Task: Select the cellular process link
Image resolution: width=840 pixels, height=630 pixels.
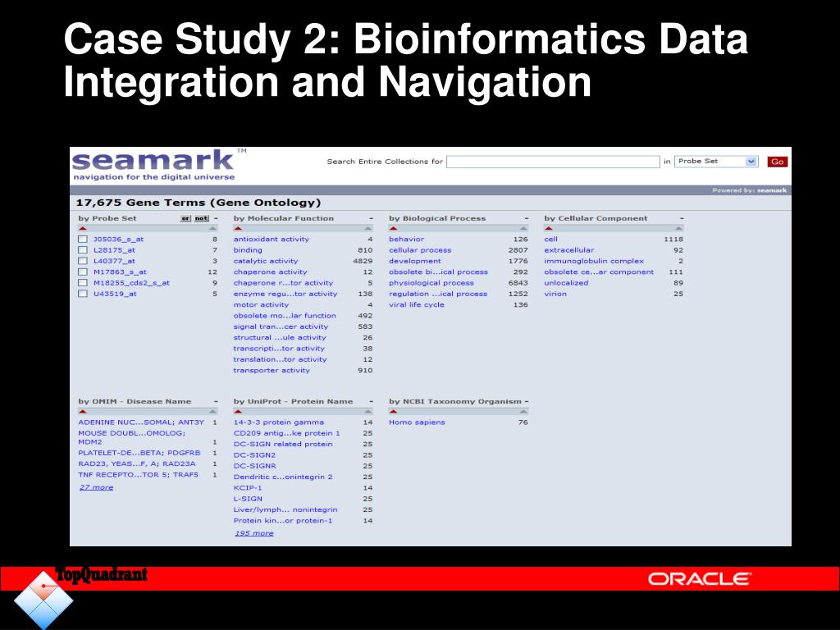Action: (x=420, y=250)
